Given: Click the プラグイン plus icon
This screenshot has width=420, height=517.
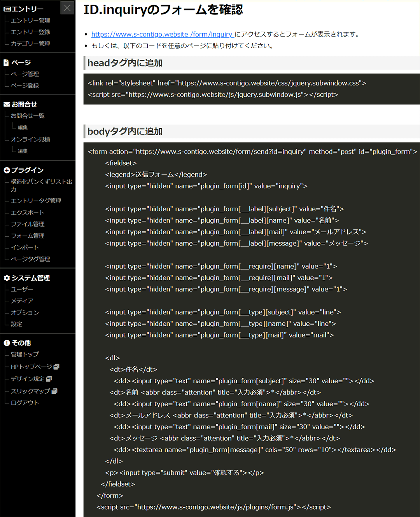Looking at the screenshot, I should (7, 170).
